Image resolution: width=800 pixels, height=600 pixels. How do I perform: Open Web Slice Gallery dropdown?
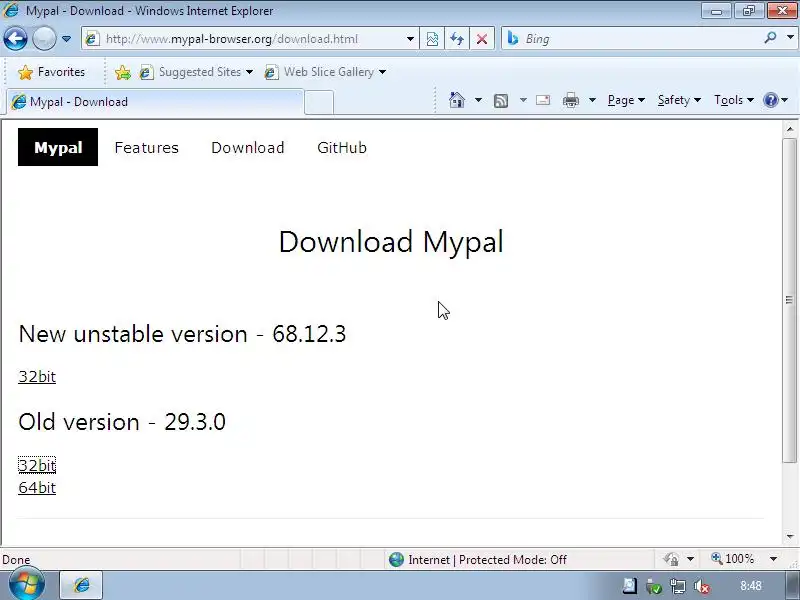(325, 72)
